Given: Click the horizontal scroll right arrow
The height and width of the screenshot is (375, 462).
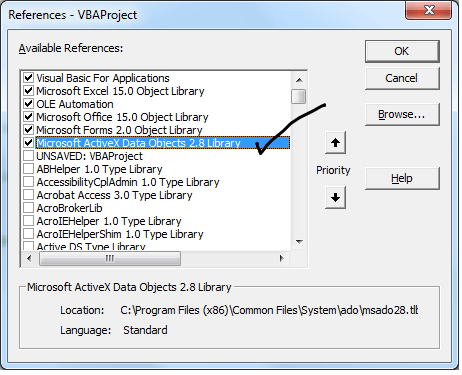Looking at the screenshot, I should click(282, 258).
